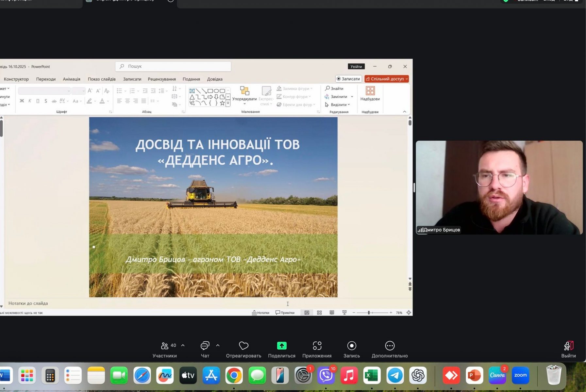Click the More options ellipsis icon
The width and height of the screenshot is (586, 392).
(x=390, y=346)
